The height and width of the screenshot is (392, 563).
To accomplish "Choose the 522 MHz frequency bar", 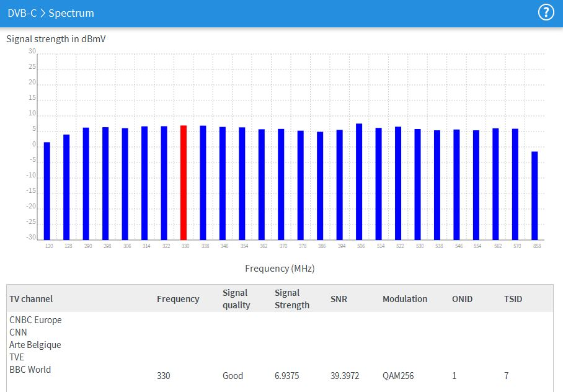I will (398, 183).
